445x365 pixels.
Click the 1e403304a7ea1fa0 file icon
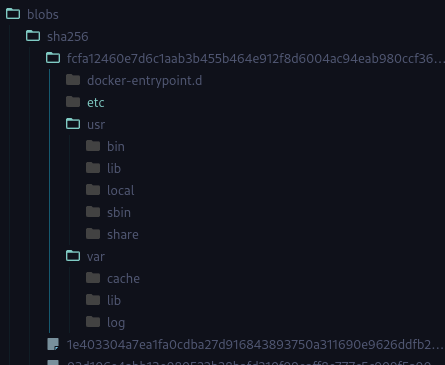click(x=53, y=344)
